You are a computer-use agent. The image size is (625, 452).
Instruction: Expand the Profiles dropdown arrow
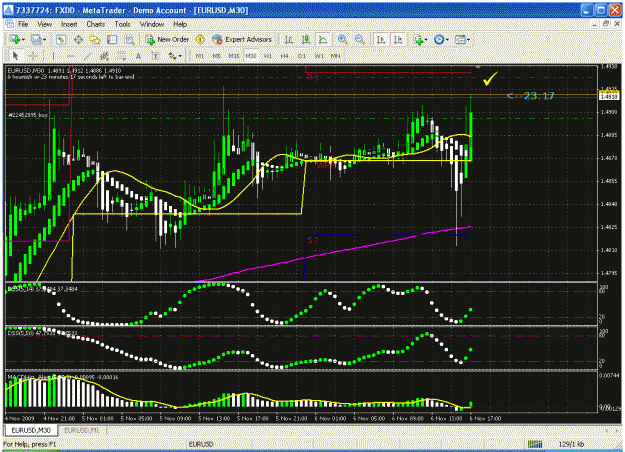tap(44, 40)
